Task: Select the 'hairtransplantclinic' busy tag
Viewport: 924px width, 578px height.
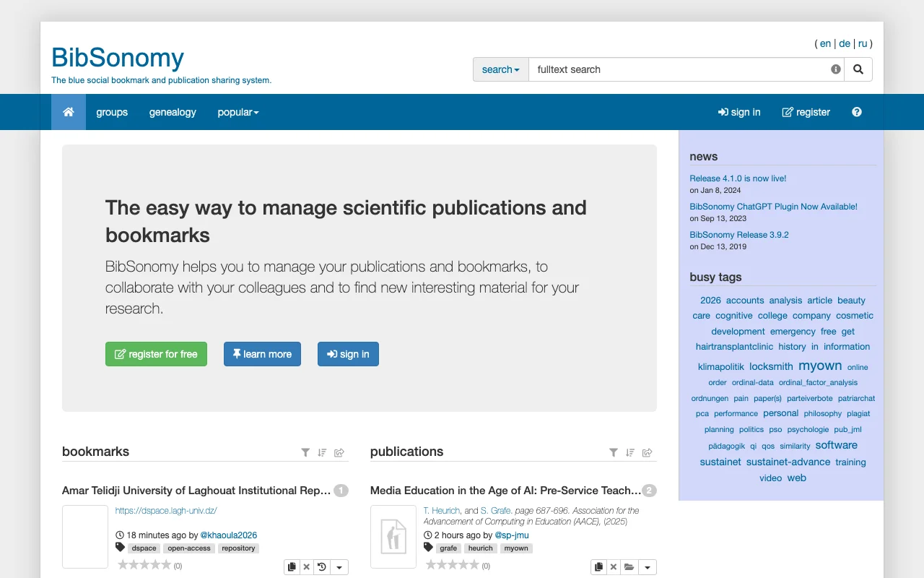Action: click(734, 347)
